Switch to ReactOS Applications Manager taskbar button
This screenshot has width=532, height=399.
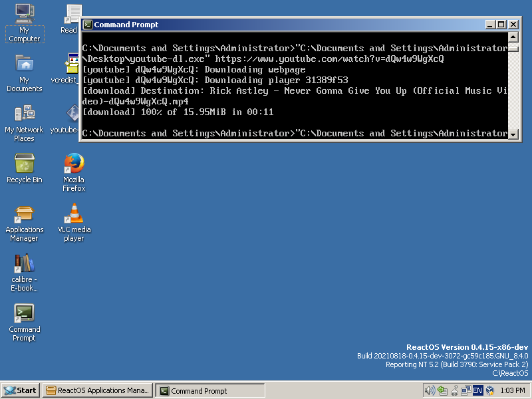98,390
